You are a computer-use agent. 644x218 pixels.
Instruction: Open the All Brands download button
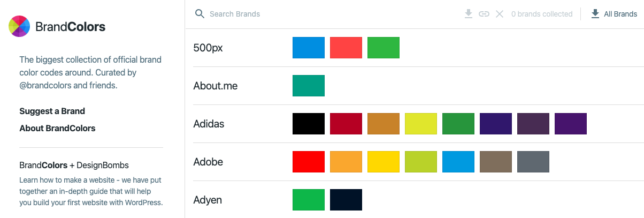[614, 14]
